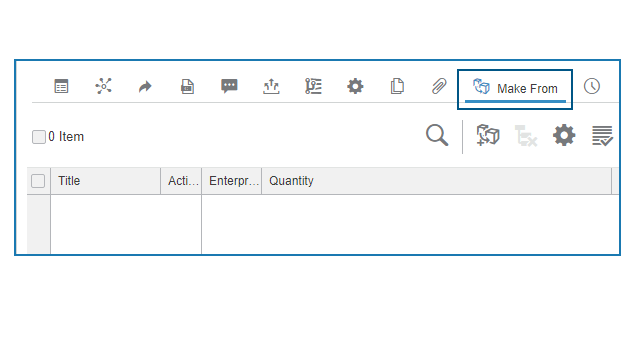Select the Make From tab
The height and width of the screenshot is (360, 640).
(x=515, y=89)
